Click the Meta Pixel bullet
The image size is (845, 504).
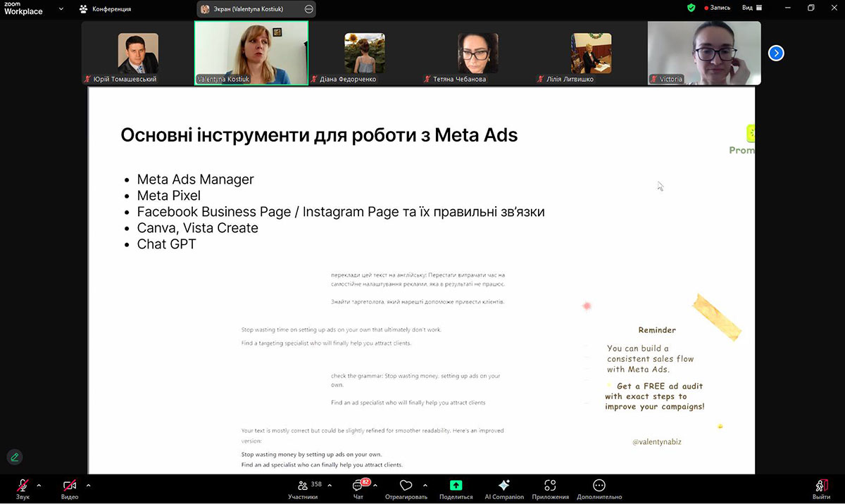[169, 196]
